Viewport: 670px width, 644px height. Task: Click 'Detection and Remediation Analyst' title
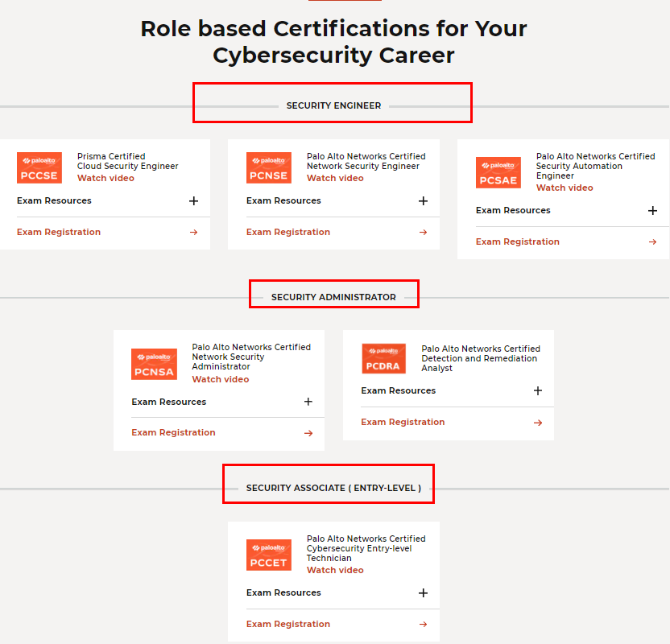coord(481,358)
